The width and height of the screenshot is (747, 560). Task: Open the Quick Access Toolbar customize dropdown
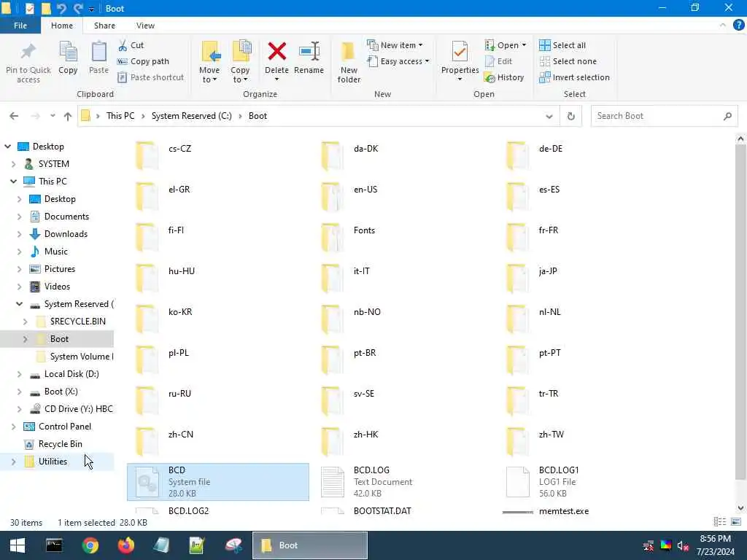coord(91,9)
